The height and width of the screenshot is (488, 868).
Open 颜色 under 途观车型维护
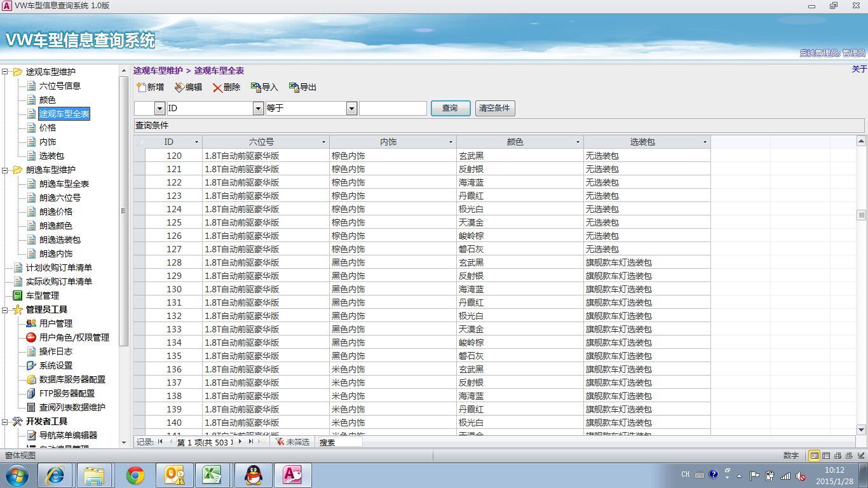point(47,100)
